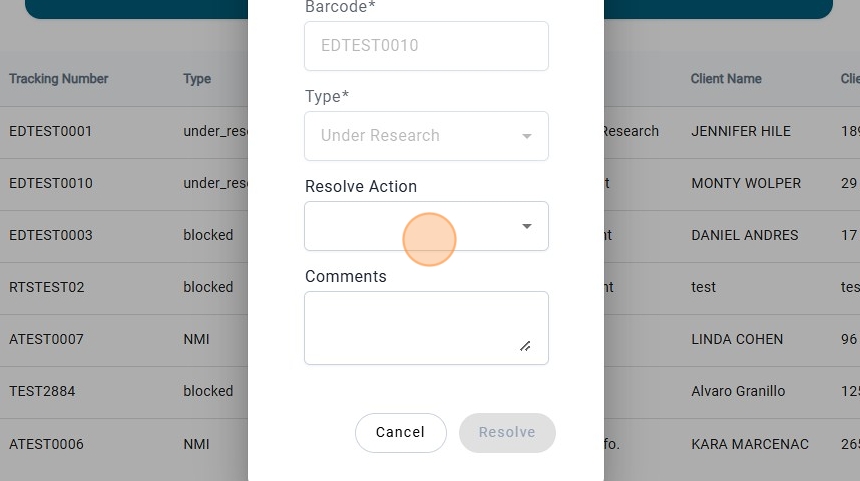This screenshot has width=860, height=481.
Task: Click the Barcode input field
Action: point(426,46)
